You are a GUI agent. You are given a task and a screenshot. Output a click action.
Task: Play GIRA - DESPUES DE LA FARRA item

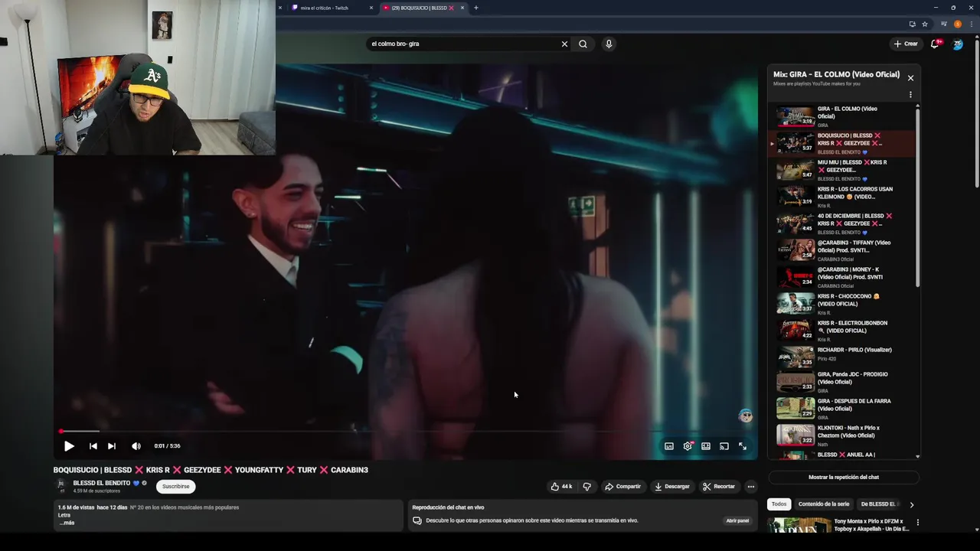click(x=842, y=409)
